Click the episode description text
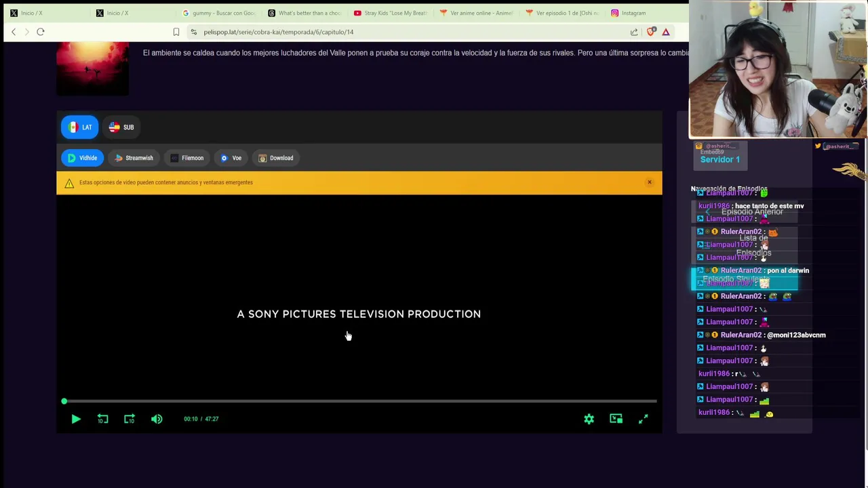This screenshot has width=868, height=488. pyautogui.click(x=416, y=53)
